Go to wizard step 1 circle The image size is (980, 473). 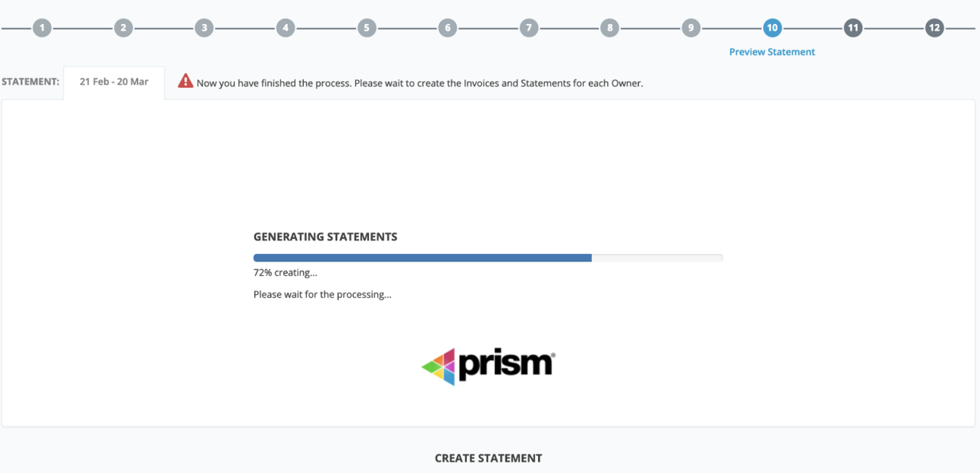coord(42,28)
